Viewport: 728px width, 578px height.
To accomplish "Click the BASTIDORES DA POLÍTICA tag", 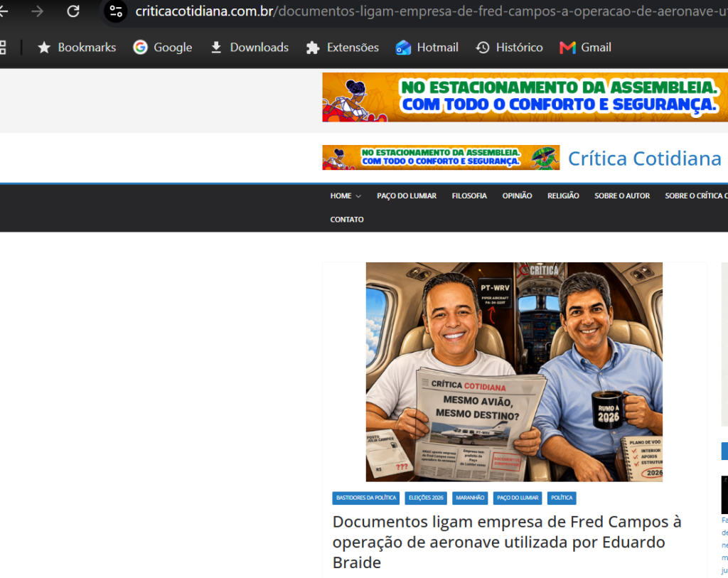I will click(366, 498).
